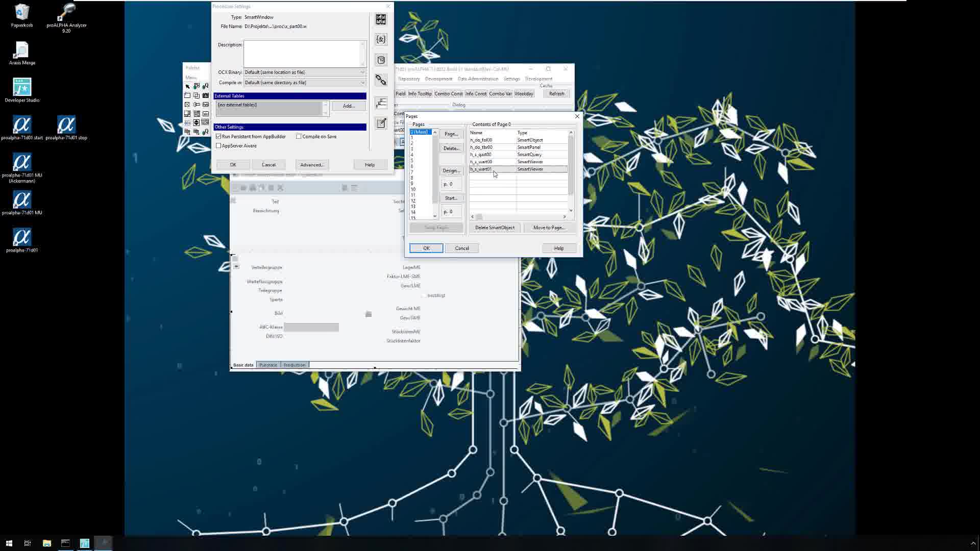Open proALPHA Analyzer 9.20 desktop icon

[66, 18]
